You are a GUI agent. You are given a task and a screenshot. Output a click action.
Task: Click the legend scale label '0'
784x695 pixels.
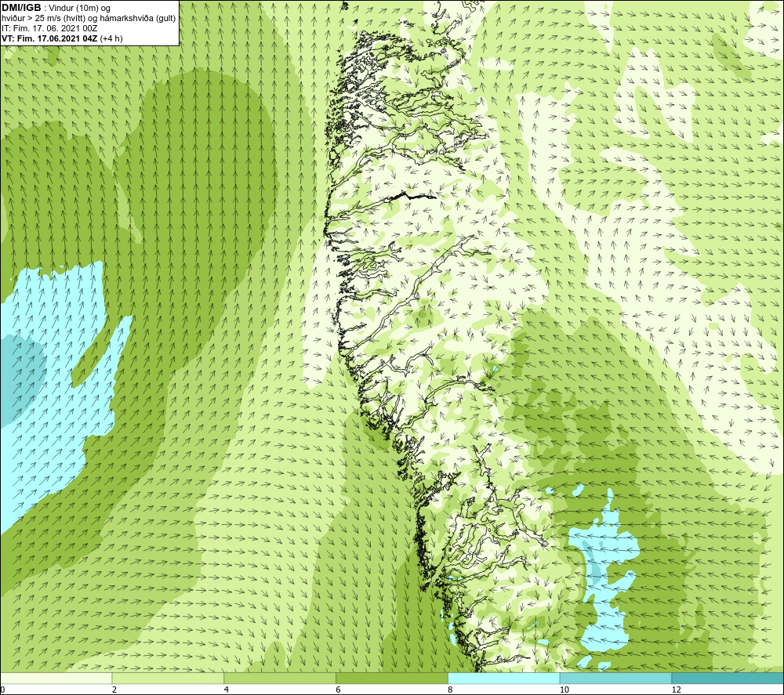2,690
